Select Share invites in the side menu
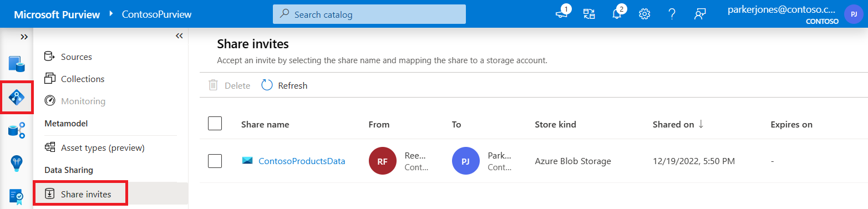868x209 pixels. [110, 194]
